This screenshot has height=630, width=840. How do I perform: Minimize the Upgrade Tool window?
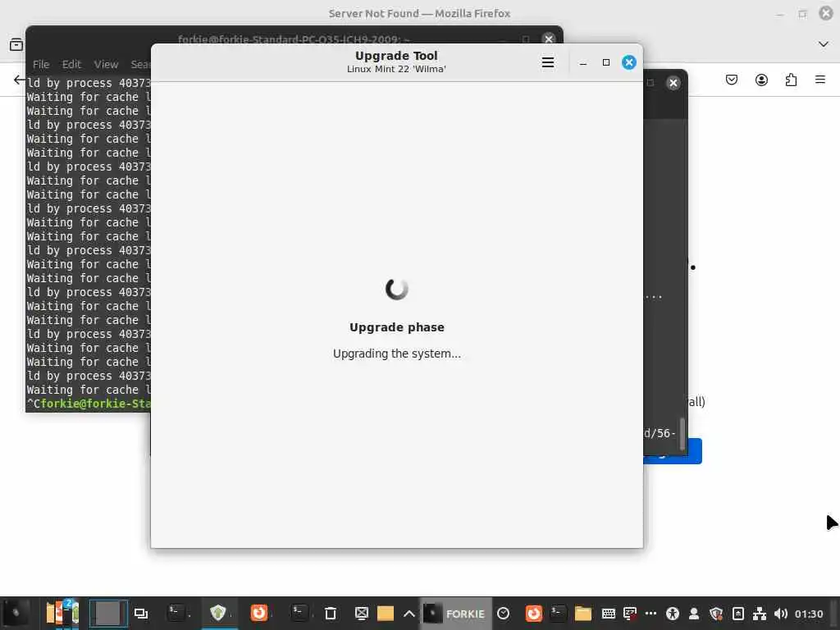[x=583, y=62]
